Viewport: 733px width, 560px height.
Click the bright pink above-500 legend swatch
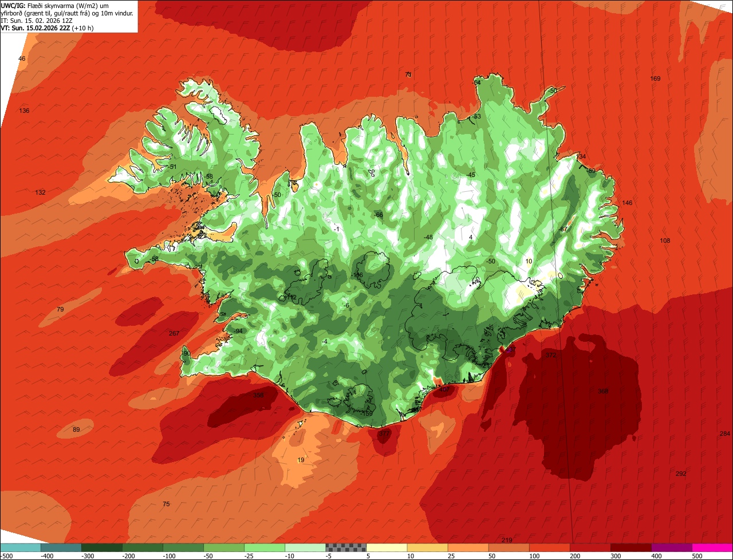click(712, 547)
